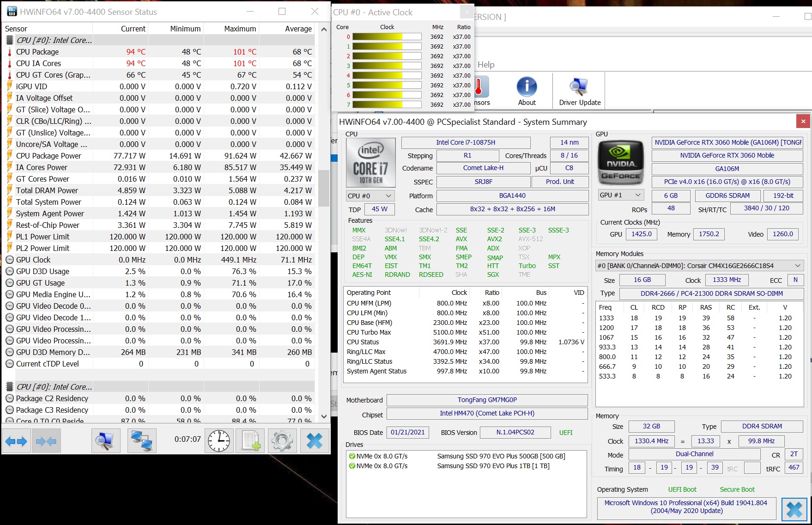The height and width of the screenshot is (525, 812).
Task: Open remote monitor search icon in sensor toolbar
Action: [106, 441]
